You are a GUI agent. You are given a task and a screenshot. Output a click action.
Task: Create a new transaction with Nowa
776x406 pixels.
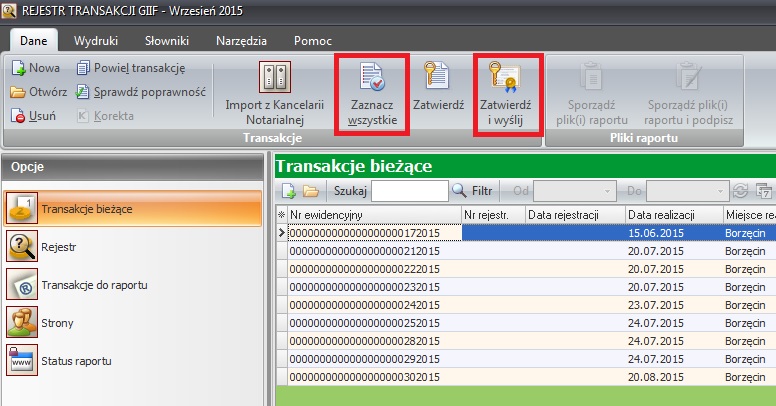click(36, 68)
